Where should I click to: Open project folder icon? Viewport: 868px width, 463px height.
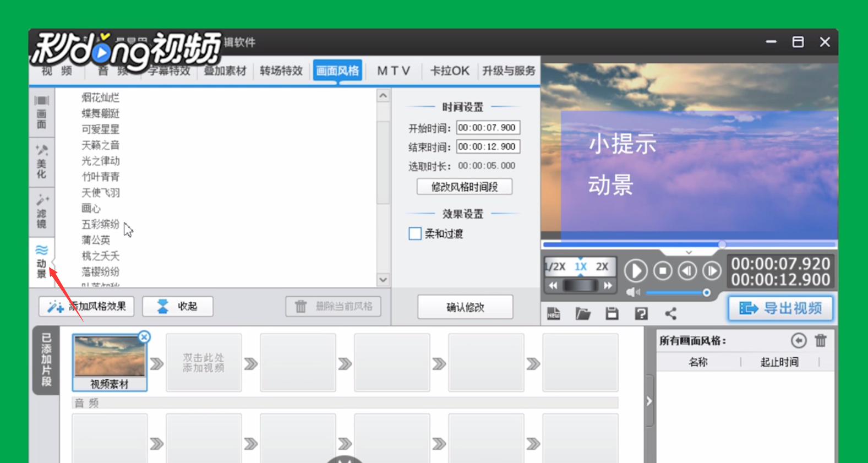(583, 314)
